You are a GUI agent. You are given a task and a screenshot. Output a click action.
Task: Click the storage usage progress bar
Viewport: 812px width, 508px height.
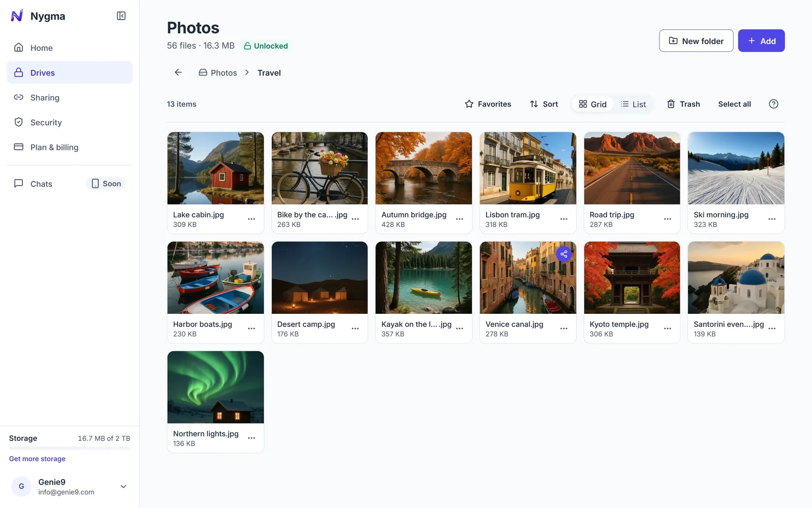[x=69, y=448]
